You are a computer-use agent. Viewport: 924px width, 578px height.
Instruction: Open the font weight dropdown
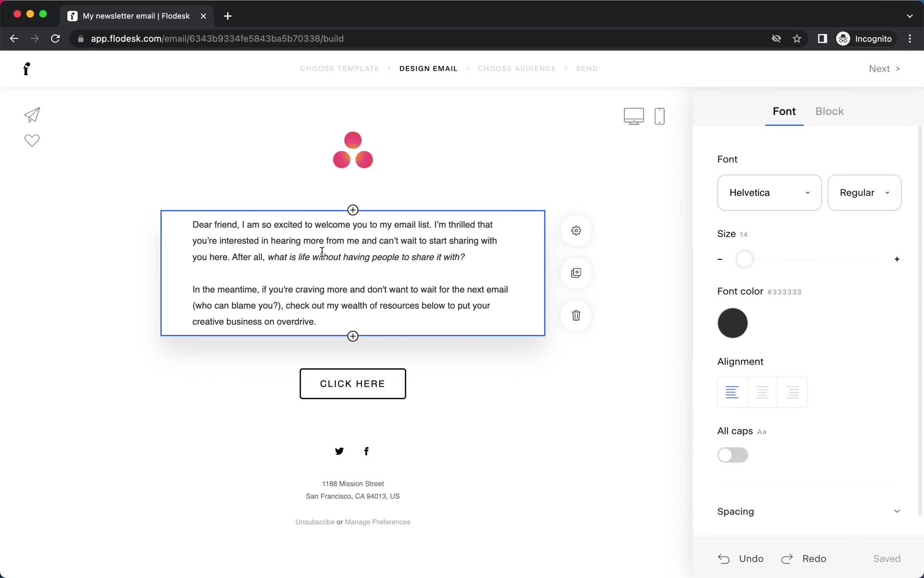pos(864,193)
